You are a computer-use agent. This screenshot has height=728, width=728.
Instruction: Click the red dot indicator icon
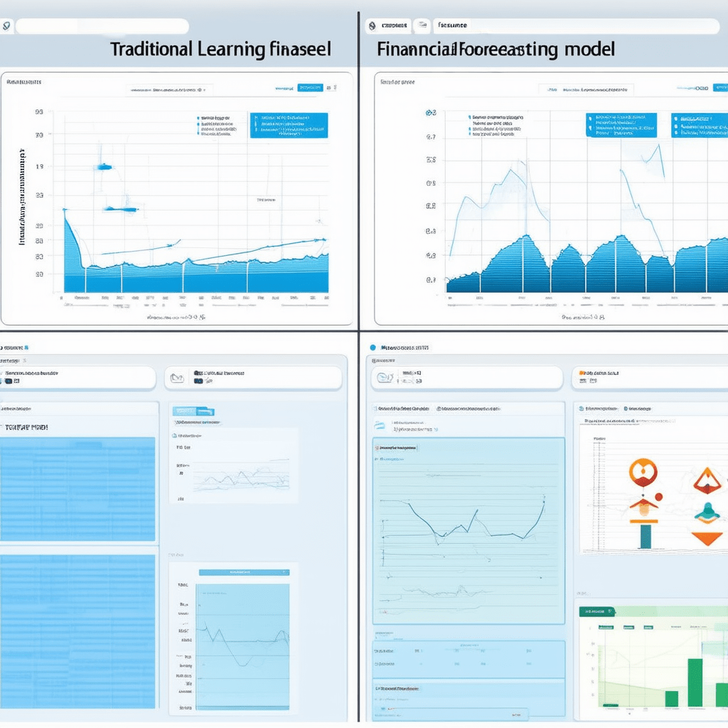pos(659,496)
